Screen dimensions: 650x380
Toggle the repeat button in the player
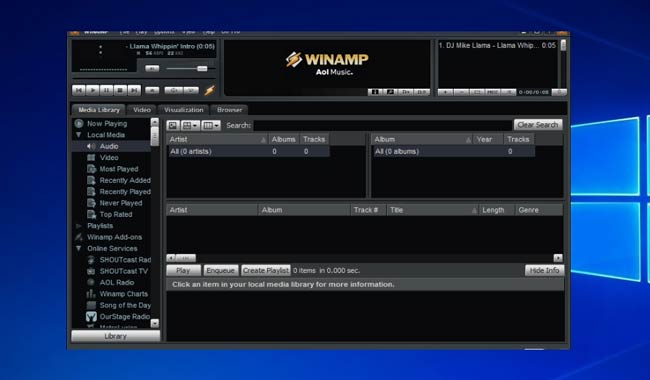click(x=191, y=90)
